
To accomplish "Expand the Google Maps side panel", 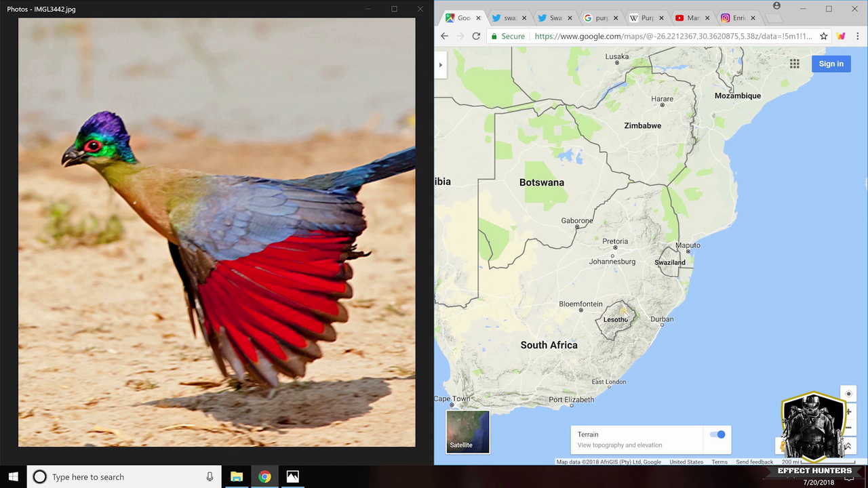I will click(441, 65).
